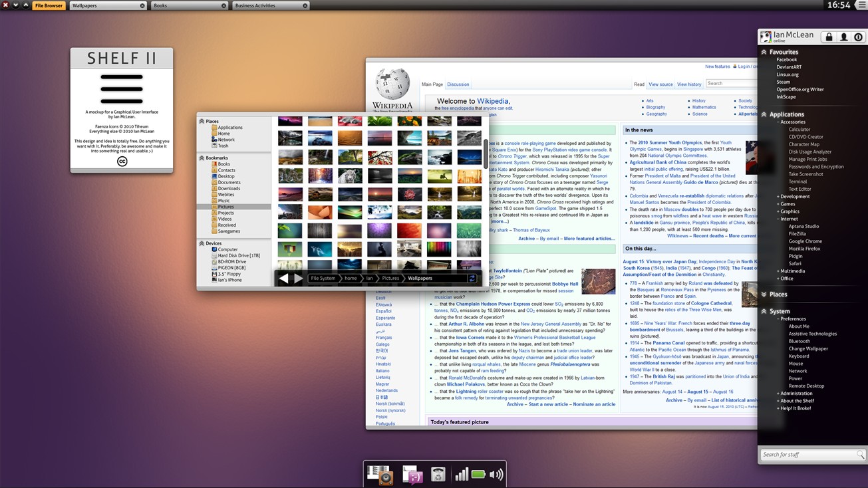Image resolution: width=868 pixels, height=488 pixels.
Task: Click the up arrow button in top bar
Action: tap(26, 5)
